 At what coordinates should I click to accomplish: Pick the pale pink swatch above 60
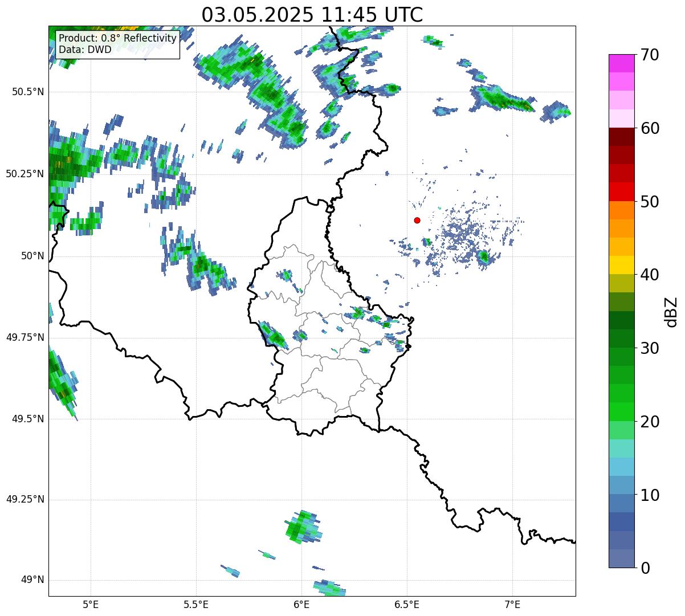tap(621, 119)
